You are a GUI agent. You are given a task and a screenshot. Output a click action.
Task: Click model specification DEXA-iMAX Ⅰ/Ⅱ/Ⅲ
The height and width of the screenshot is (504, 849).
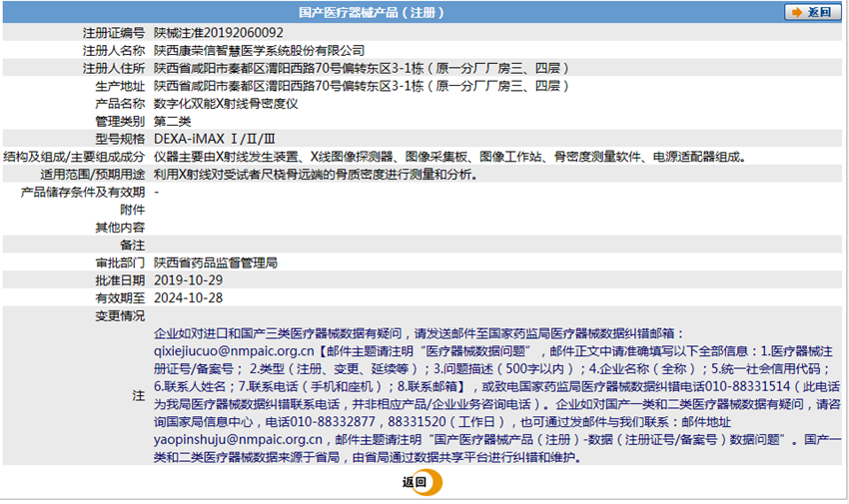[215, 139]
